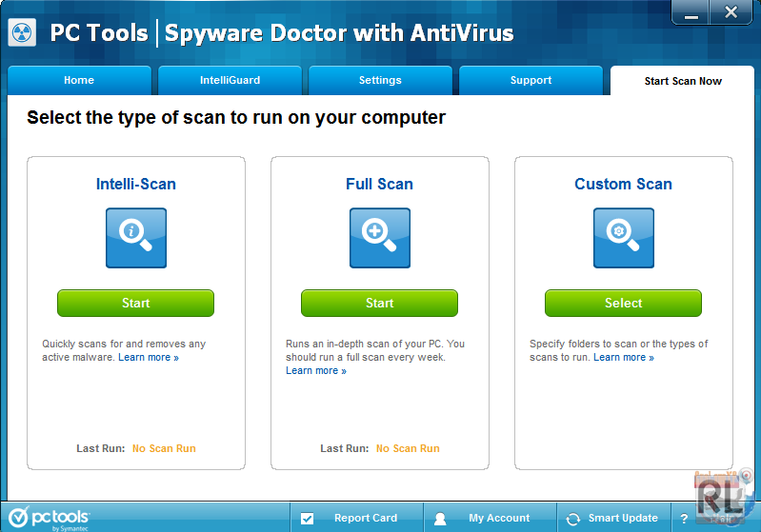Click the Custom Scan gear magnifier icon
Viewport: 761px width, 532px height.
623,238
